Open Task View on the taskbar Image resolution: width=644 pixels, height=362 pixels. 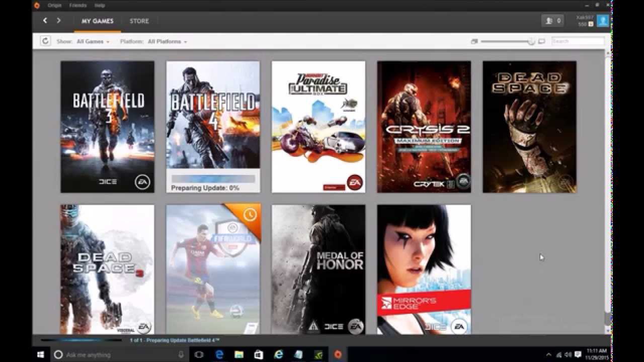(199, 354)
